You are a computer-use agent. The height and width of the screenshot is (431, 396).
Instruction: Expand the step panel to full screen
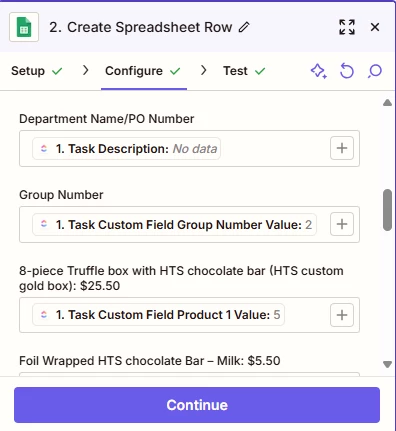tap(347, 27)
